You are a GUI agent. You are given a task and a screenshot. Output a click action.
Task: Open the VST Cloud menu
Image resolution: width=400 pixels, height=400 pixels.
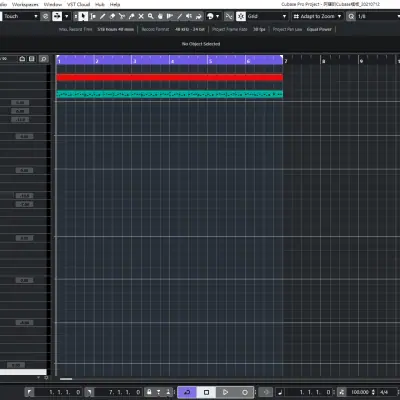click(78, 4)
